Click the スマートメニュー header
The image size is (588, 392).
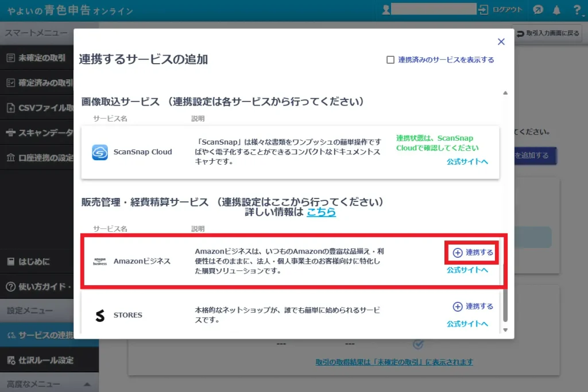point(36,33)
